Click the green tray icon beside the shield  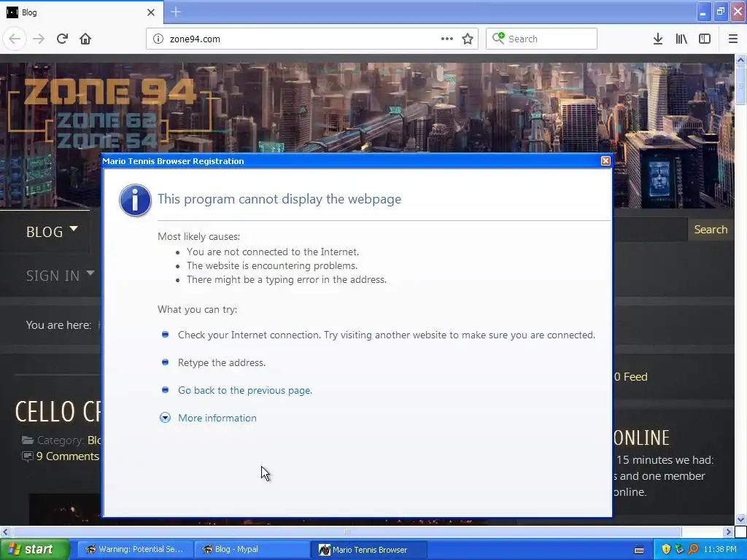pyautogui.click(x=679, y=550)
